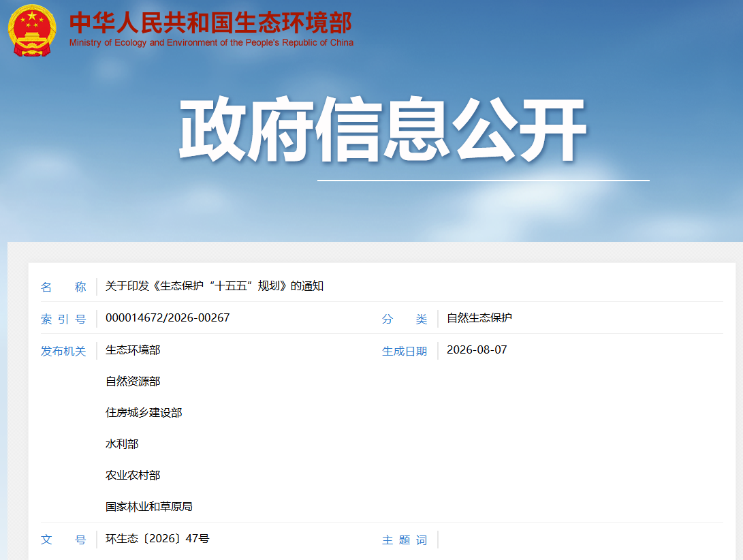
Task: Select issuing agency 农业农村部
Action: pos(133,475)
